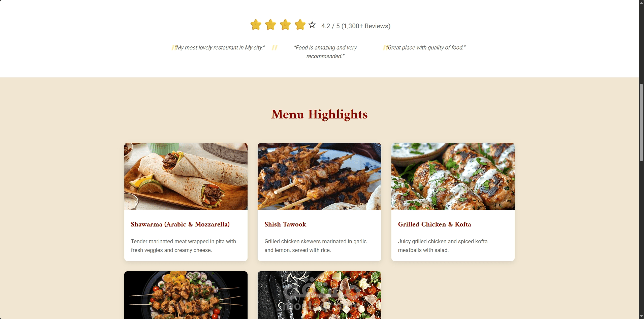Select the chicken skewers platter image
Image resolution: width=644 pixels, height=319 pixels.
pos(186,295)
